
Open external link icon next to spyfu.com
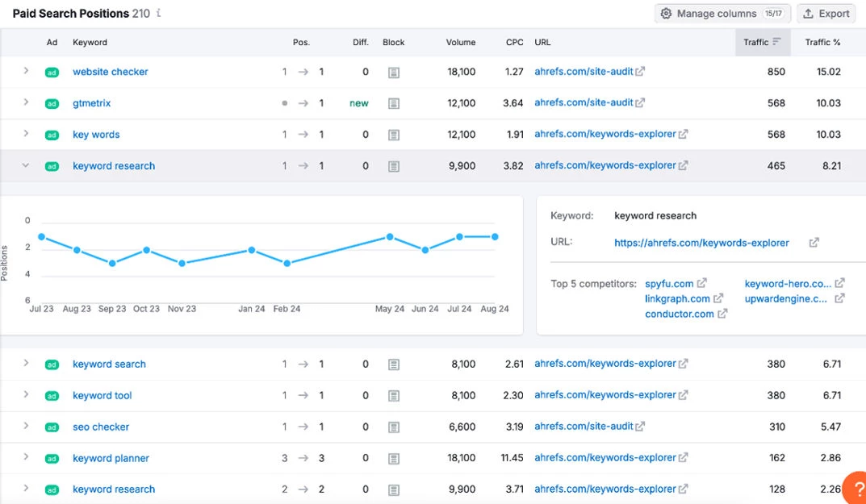click(x=701, y=283)
